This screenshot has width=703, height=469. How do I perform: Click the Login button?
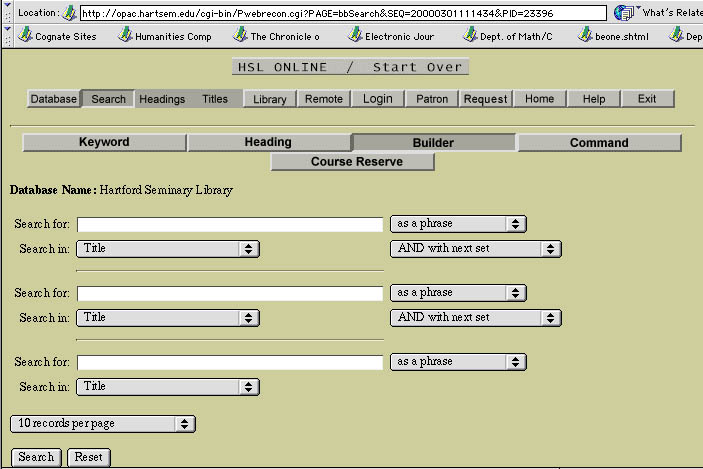click(x=378, y=99)
